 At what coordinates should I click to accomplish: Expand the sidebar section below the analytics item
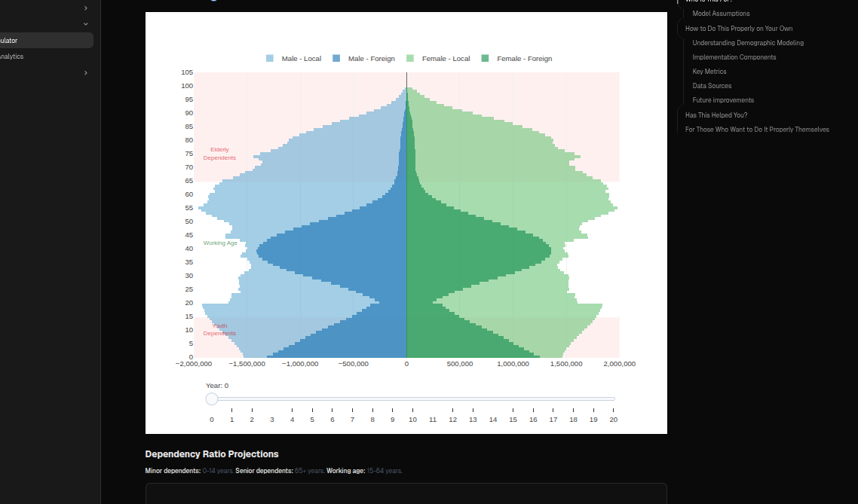[x=85, y=73]
